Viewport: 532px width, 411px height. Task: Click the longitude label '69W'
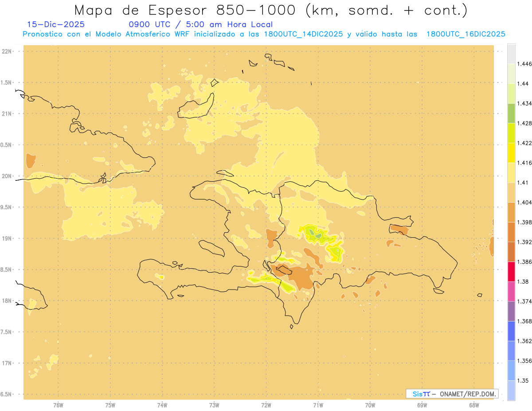point(422,405)
